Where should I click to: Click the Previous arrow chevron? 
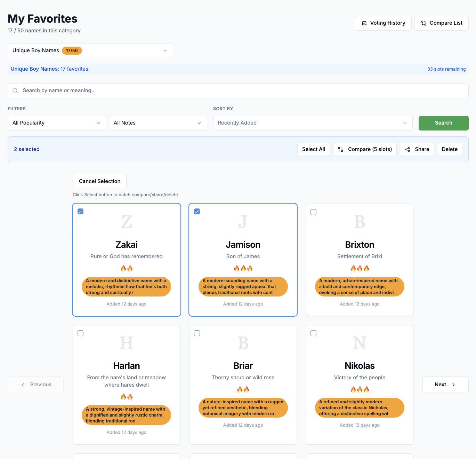(23, 385)
